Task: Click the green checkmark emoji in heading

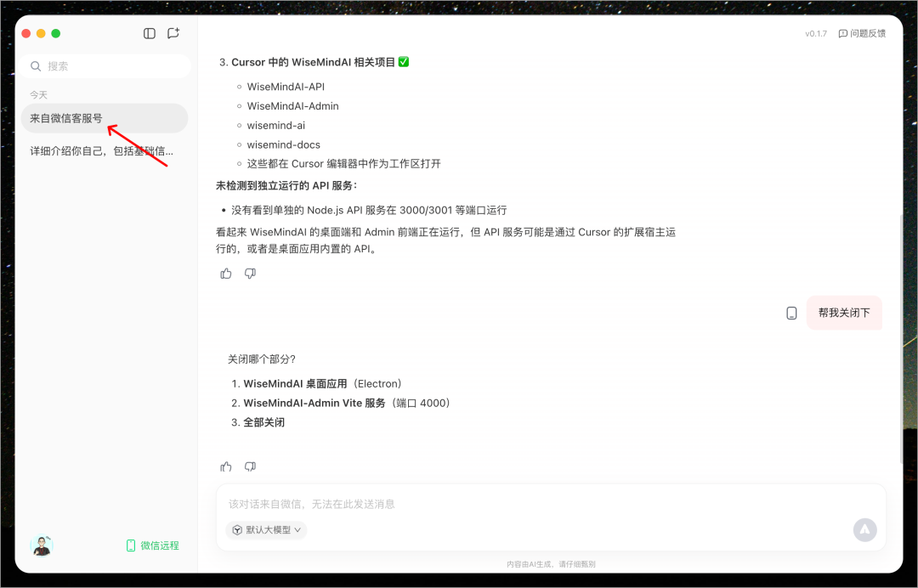Action: click(404, 61)
